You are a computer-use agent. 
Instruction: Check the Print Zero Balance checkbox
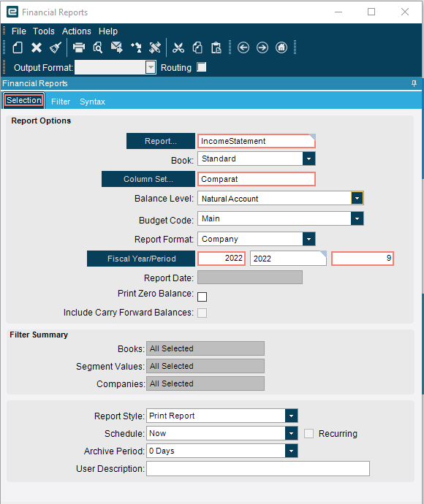pos(202,297)
